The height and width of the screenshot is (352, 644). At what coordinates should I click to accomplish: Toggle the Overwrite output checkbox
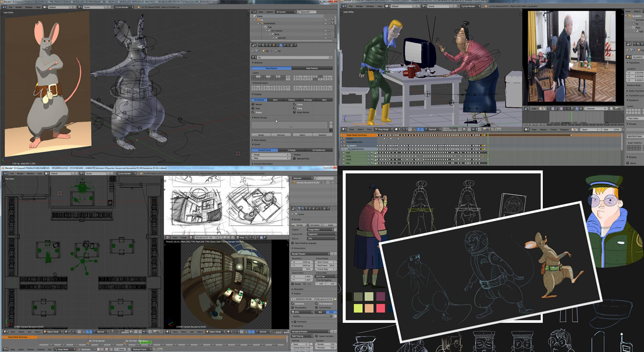pyautogui.click(x=293, y=304)
